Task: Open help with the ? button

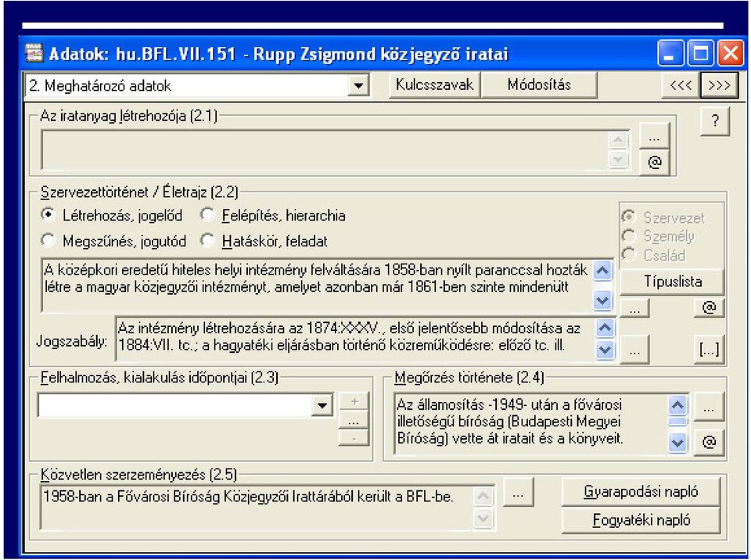Action: coord(714,121)
